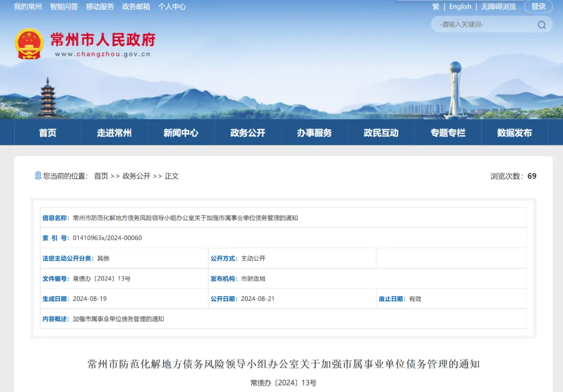Open the 我的常州 link

point(28,7)
